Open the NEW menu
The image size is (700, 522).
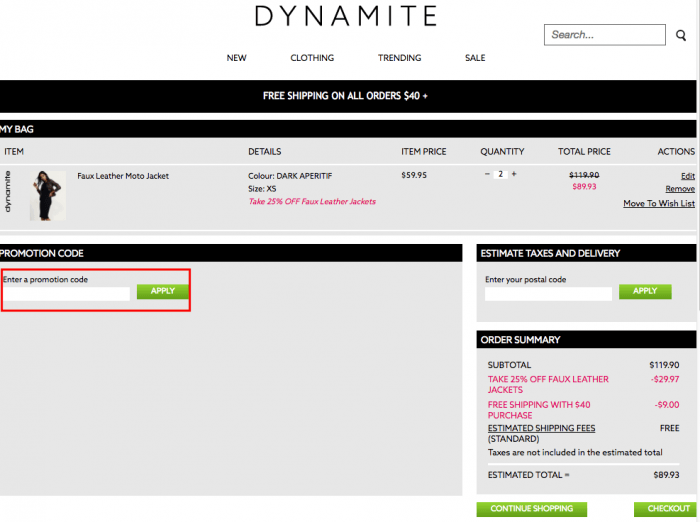point(236,58)
